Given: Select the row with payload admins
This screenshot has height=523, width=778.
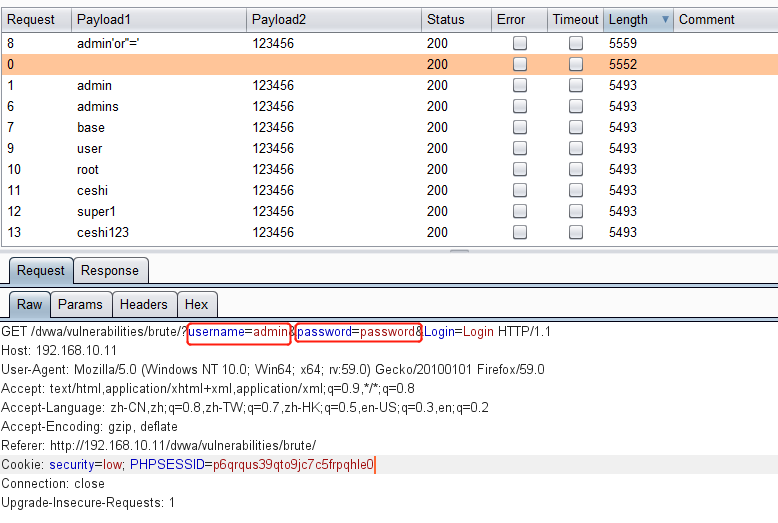Looking at the screenshot, I should 389,106.
